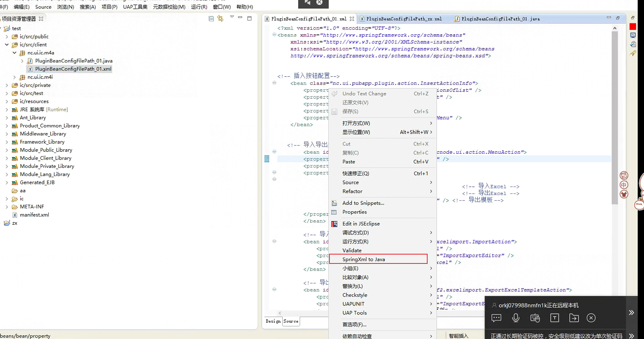The height and width of the screenshot is (339, 644).
Task: Expand the Ant_Library node
Action: point(7,118)
